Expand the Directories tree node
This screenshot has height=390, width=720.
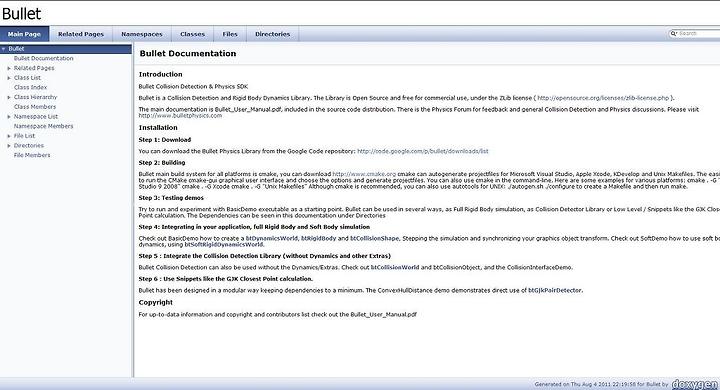[9, 146]
